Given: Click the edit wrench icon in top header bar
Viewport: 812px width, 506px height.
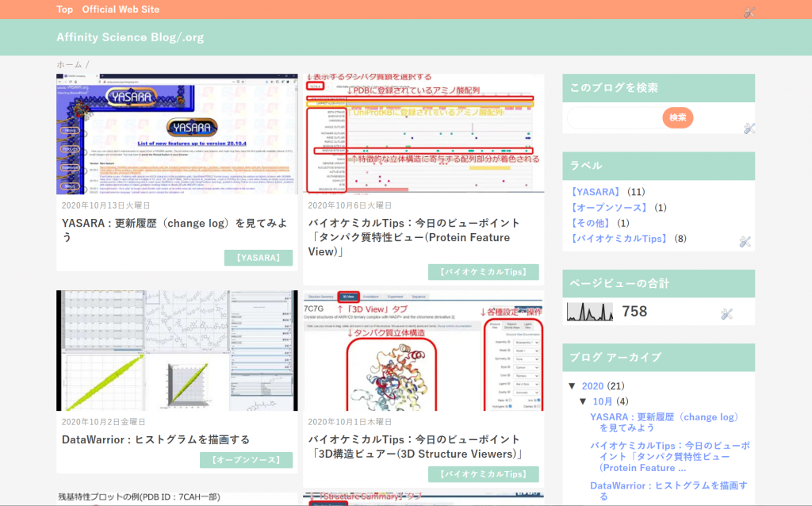Looking at the screenshot, I should pos(749,13).
